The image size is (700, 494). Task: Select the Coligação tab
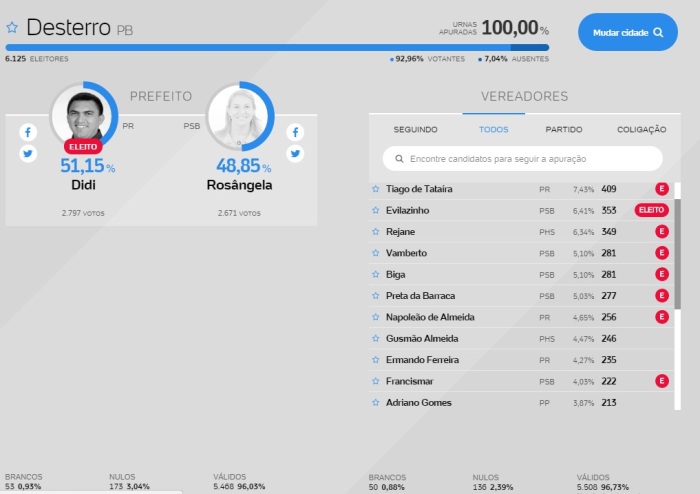[x=641, y=130]
